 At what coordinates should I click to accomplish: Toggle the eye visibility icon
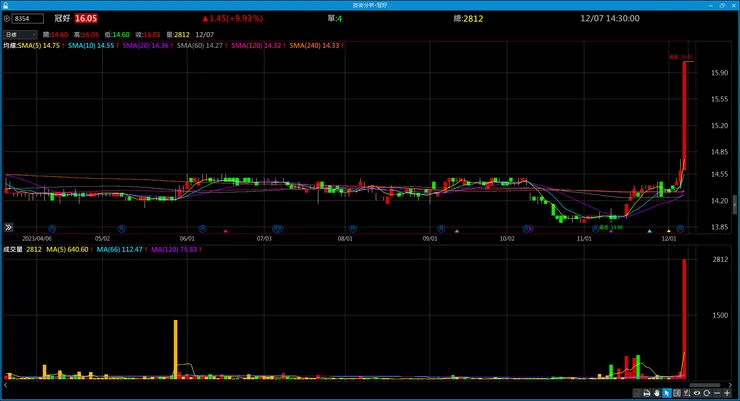click(697, 393)
